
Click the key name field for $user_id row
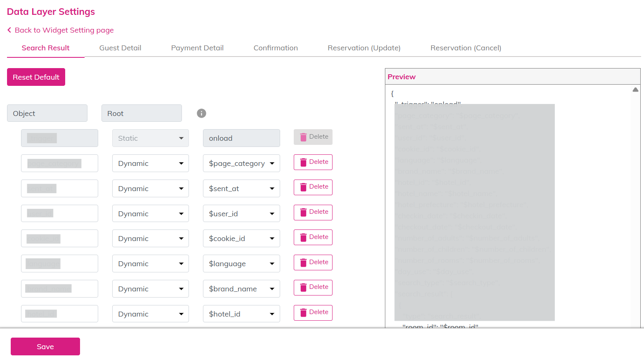point(59,213)
